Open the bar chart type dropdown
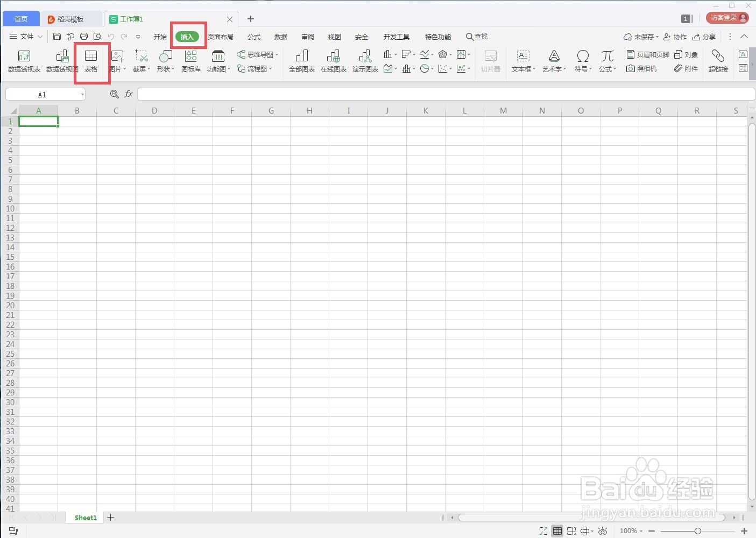756x538 pixels. click(x=408, y=54)
